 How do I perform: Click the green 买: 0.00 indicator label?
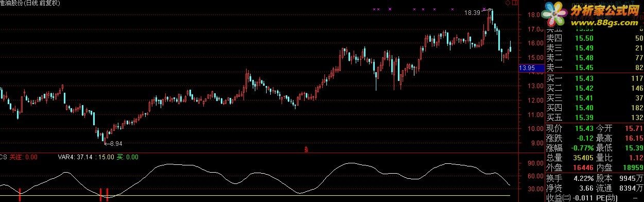(128, 157)
